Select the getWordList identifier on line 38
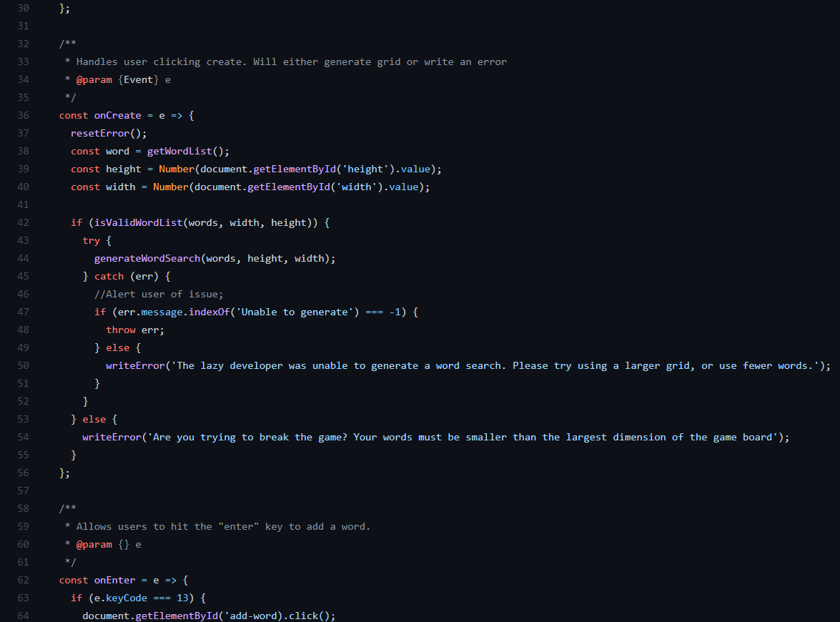This screenshot has width=840, height=622. 177,151
